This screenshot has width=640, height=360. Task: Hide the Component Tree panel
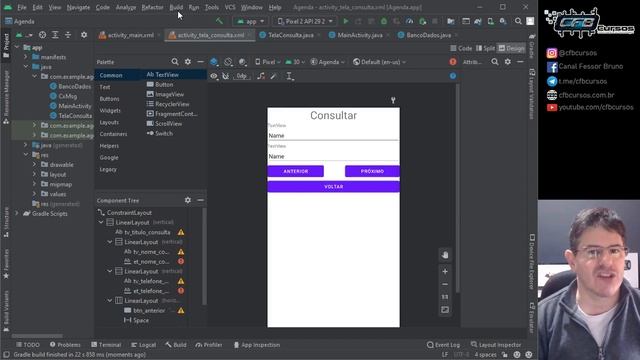coord(200,200)
